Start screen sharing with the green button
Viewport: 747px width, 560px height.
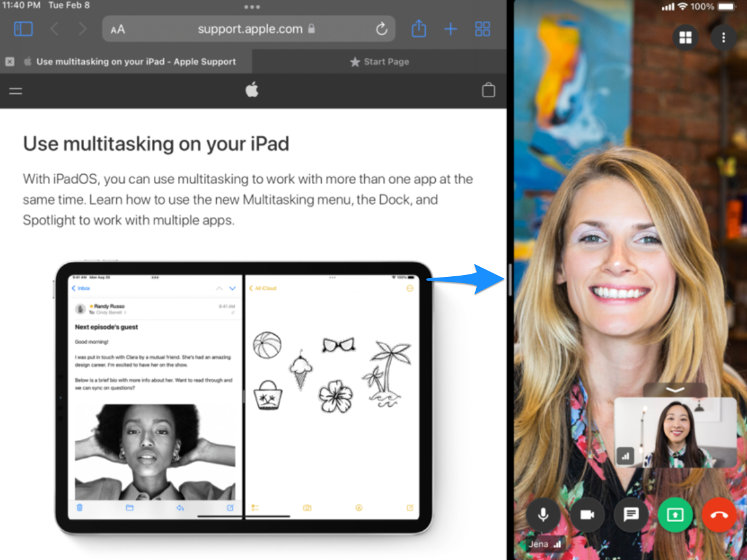(x=675, y=515)
